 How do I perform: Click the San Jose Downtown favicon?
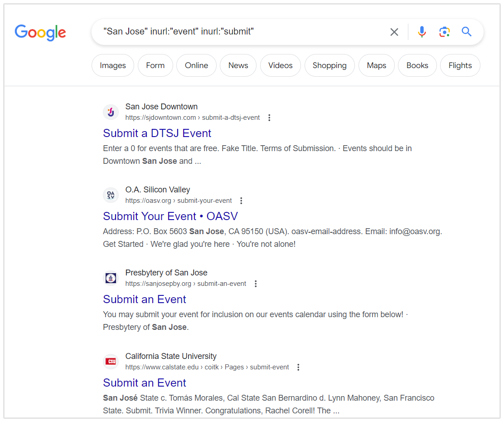[x=111, y=112]
